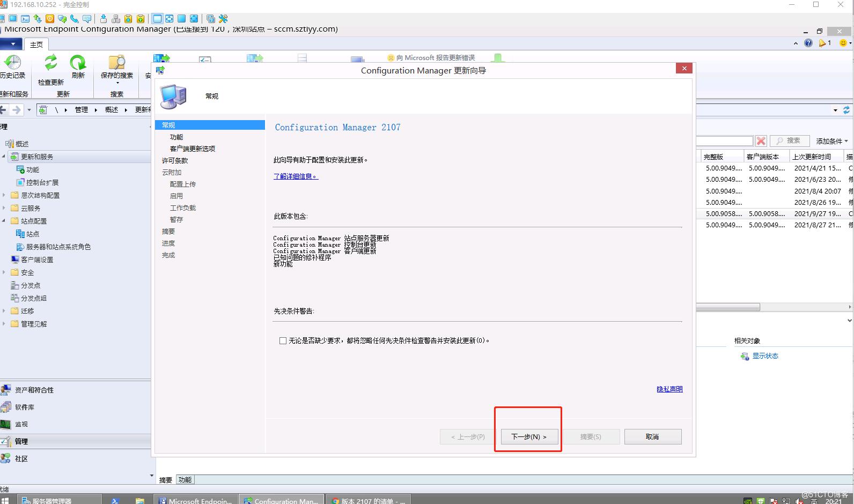
Task: Open the 社区 community workspace
Action: [75, 458]
